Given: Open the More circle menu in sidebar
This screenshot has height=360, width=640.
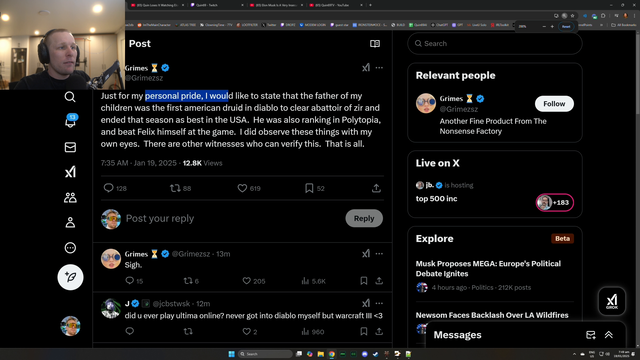Looking at the screenshot, I should [x=70, y=248].
